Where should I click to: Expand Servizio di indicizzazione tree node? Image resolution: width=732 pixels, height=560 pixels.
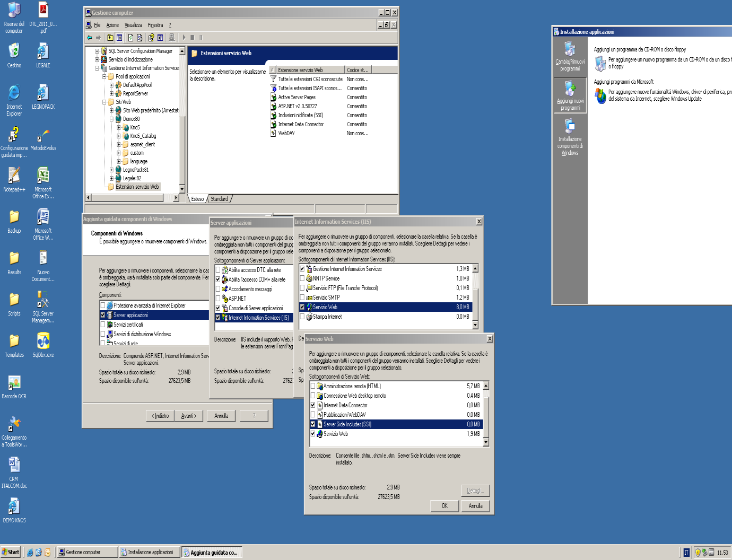click(97, 60)
